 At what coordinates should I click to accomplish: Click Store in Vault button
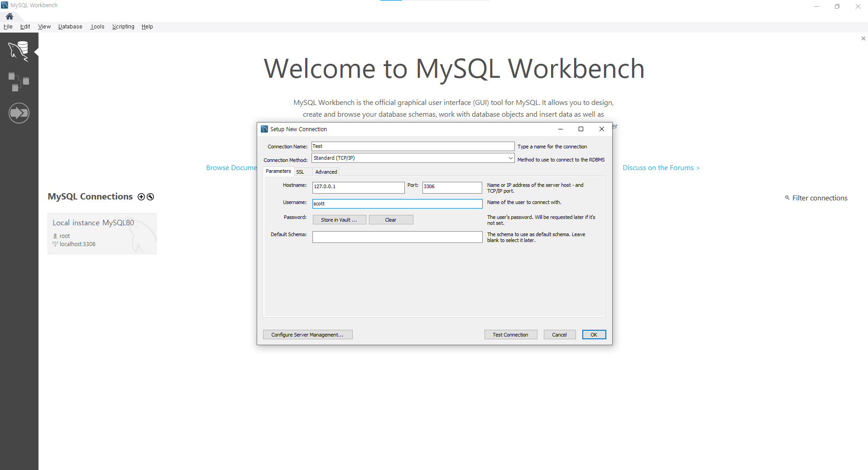[339, 220]
